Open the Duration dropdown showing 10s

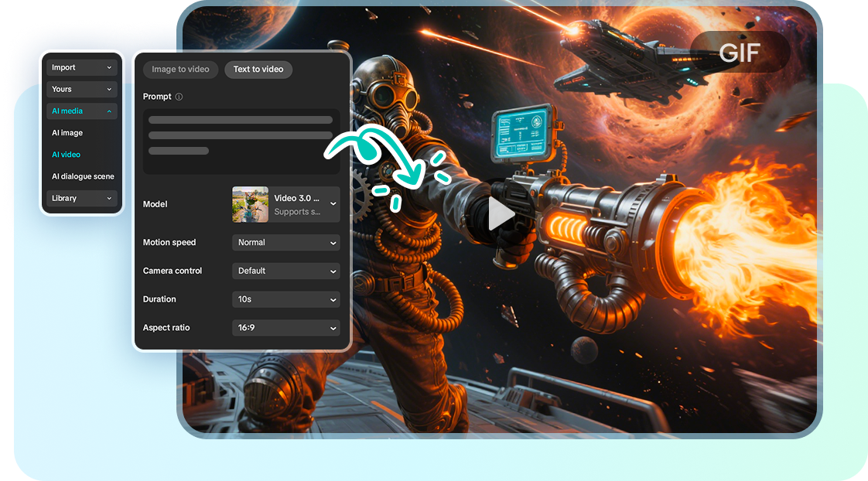pos(285,299)
